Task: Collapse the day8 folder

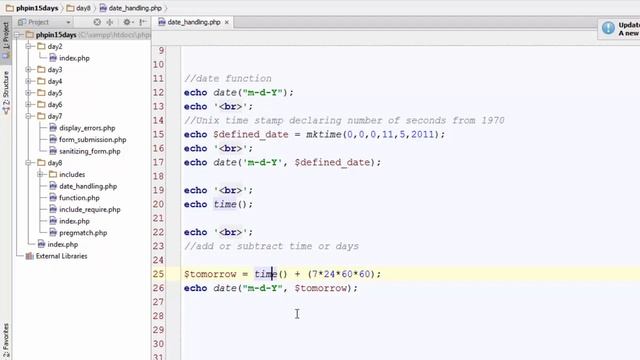Action: (29, 163)
